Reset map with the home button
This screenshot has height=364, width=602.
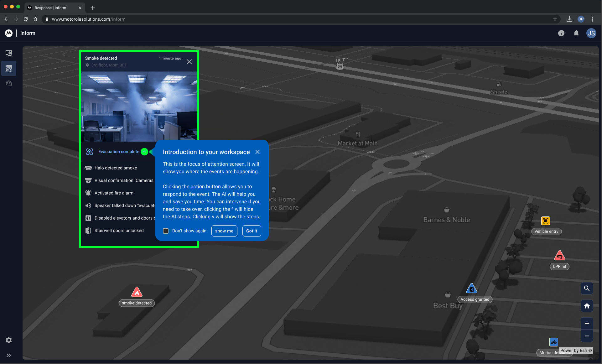587,306
